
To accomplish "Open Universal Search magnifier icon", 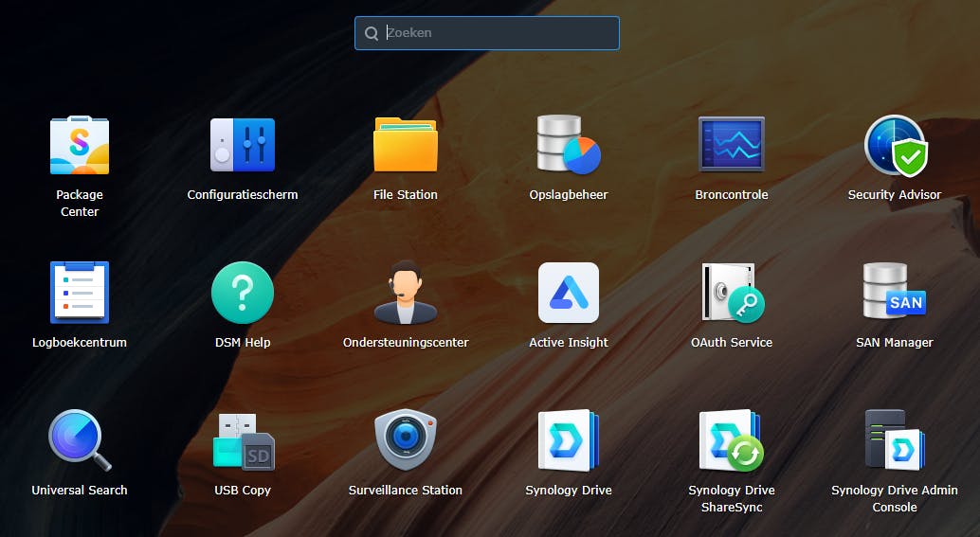I will [x=80, y=440].
